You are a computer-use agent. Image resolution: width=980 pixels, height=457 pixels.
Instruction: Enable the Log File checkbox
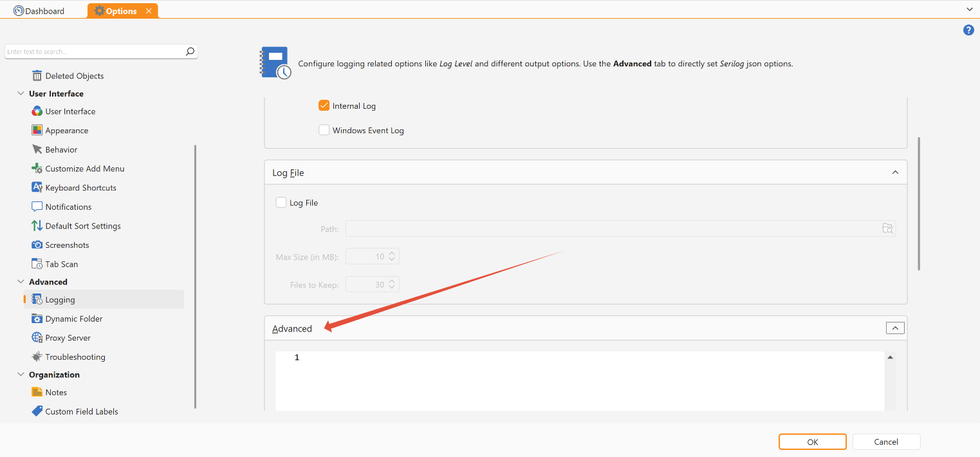[x=281, y=203]
